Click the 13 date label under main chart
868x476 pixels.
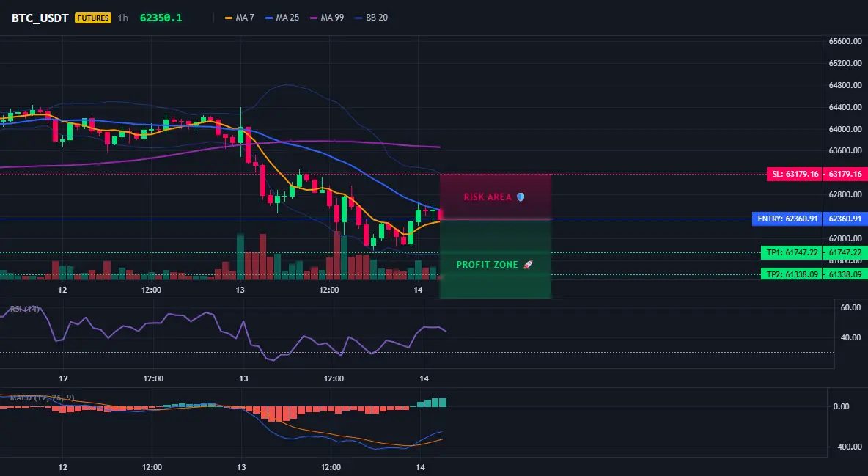pyautogui.click(x=240, y=290)
